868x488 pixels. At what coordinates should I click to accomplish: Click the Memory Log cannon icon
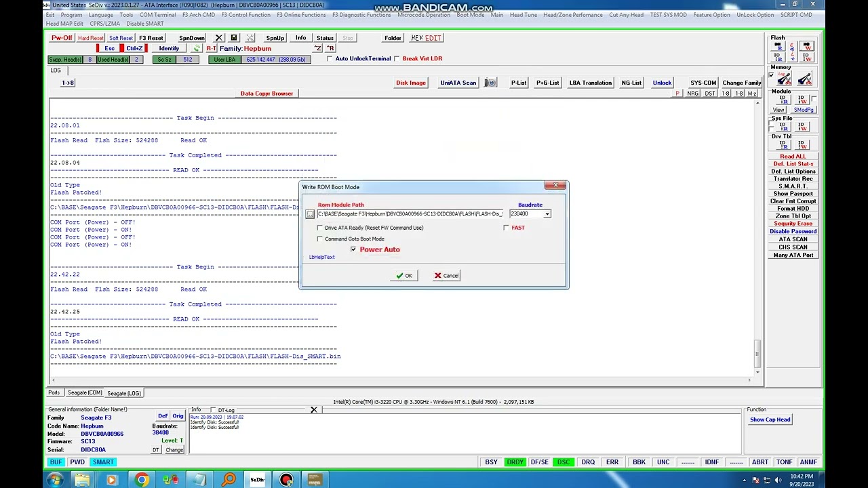click(783, 79)
